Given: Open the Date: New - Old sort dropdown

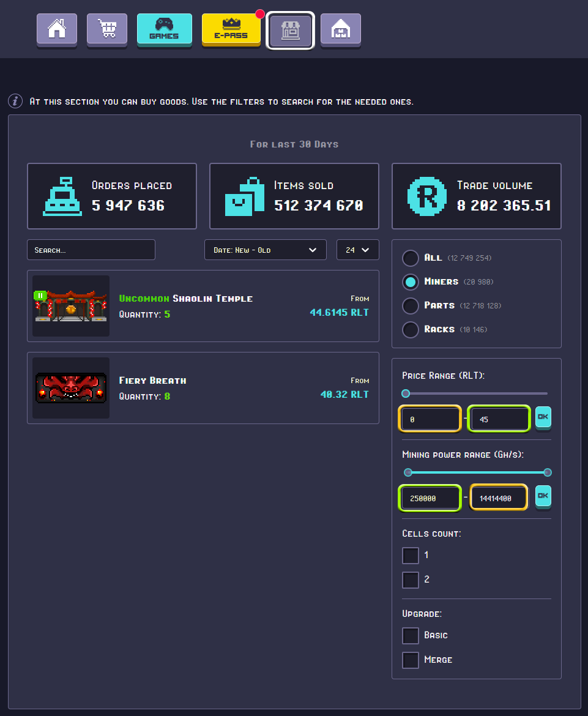Looking at the screenshot, I should click(265, 250).
